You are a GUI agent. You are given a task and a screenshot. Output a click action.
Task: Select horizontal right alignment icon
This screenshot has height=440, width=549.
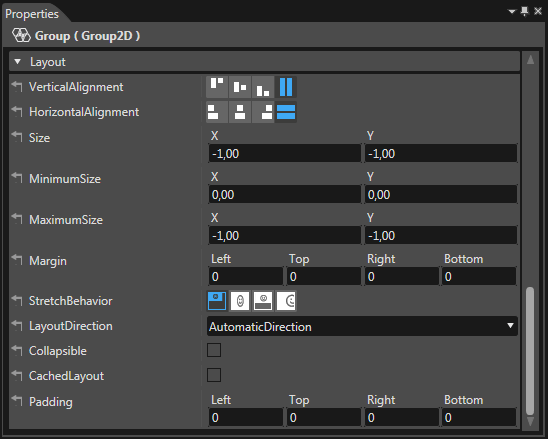pos(263,112)
